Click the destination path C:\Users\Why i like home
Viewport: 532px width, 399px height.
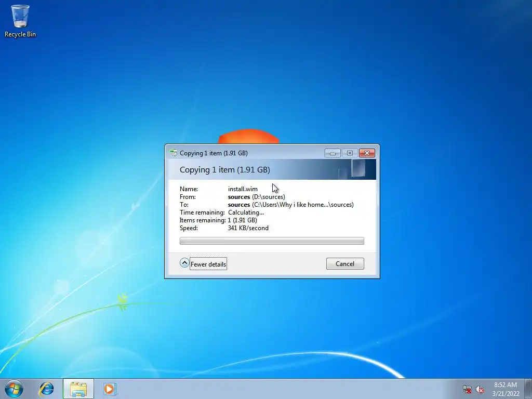coord(291,205)
